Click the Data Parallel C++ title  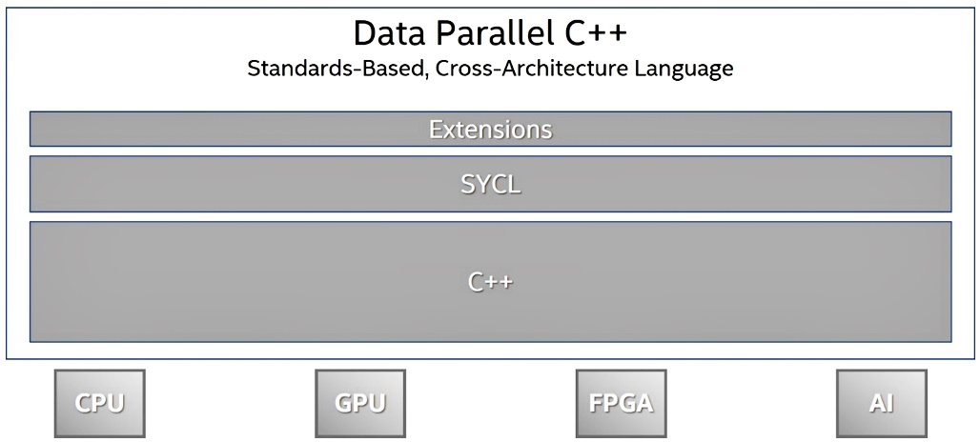490,33
